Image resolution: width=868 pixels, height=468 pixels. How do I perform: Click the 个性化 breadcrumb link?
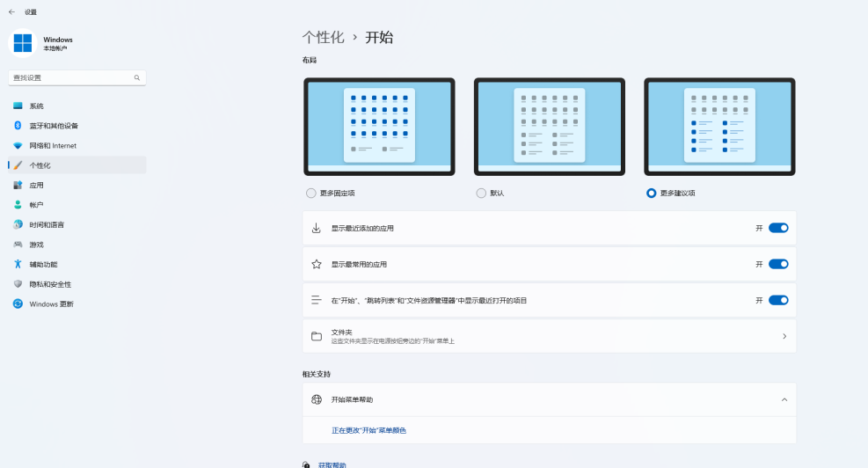pos(324,38)
